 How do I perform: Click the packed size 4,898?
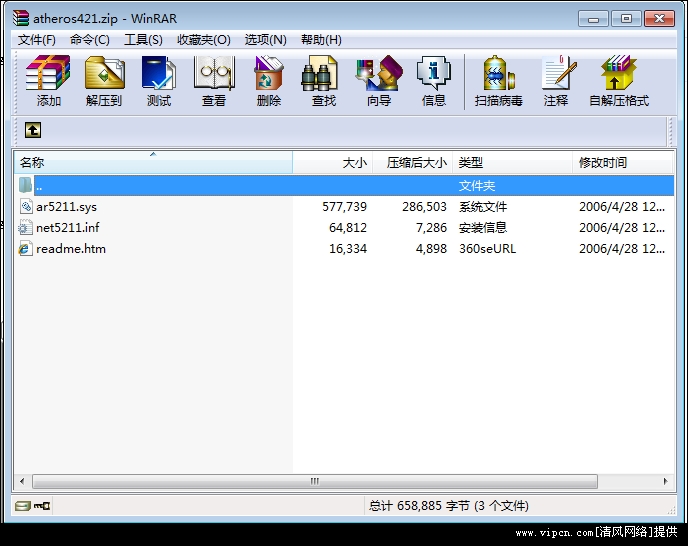point(431,248)
